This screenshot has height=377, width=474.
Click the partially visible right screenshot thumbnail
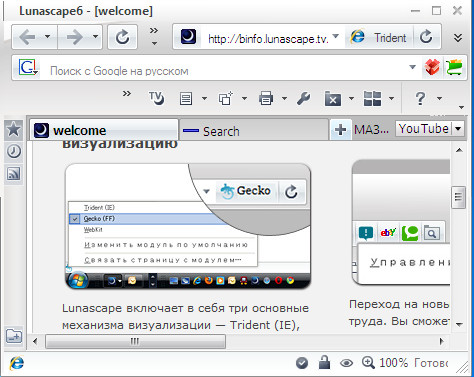[401, 222]
